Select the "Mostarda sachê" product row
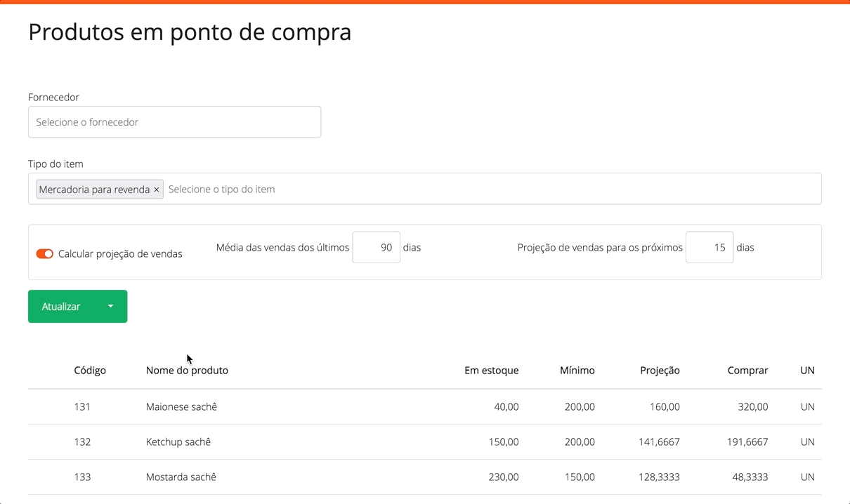Image resolution: width=850 pixels, height=504 pixels. pyautogui.click(x=181, y=477)
